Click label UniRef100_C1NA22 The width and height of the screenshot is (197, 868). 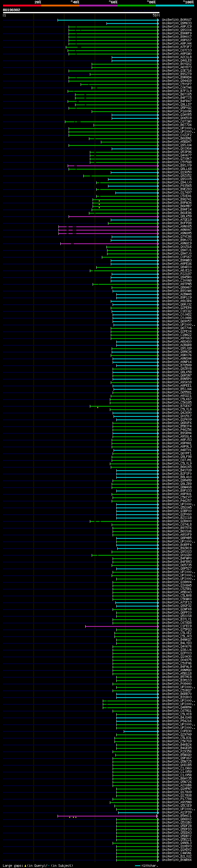pos(176,335)
